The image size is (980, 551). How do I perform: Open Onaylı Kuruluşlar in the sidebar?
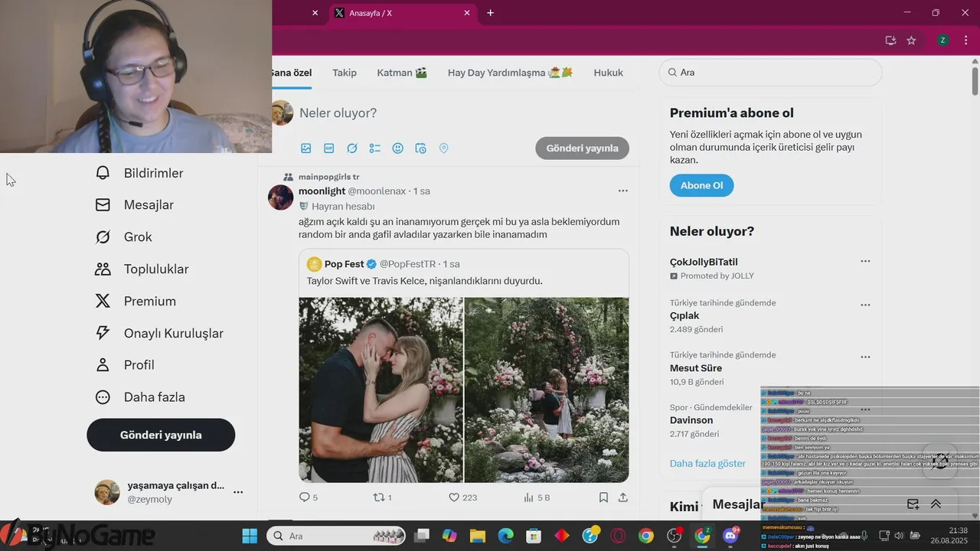click(159, 334)
